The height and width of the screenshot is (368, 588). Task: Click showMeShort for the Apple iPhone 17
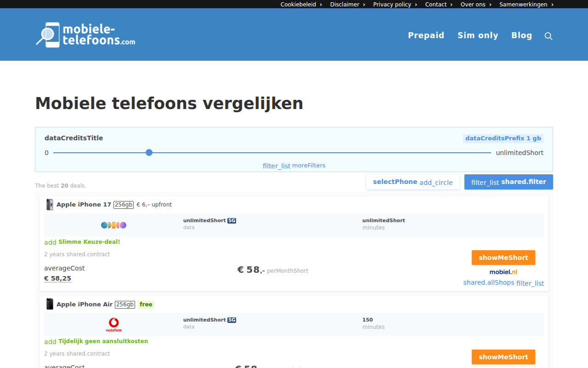pos(503,258)
